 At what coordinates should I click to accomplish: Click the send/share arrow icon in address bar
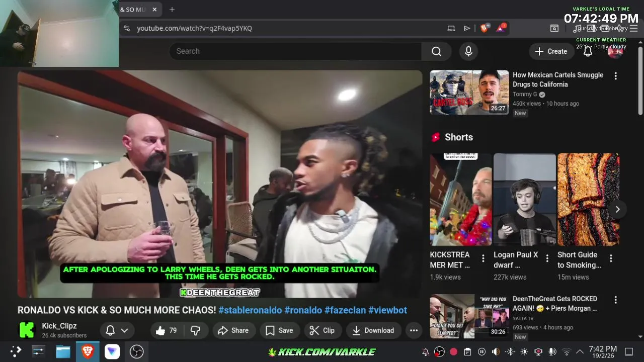467,28
